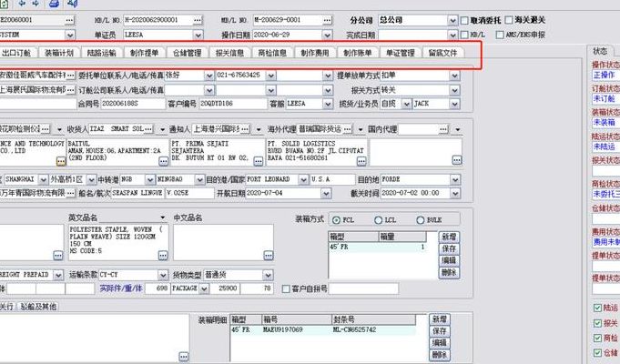Uncheck the 陆运 status checkbox
620x364 pixels.
tap(597, 308)
